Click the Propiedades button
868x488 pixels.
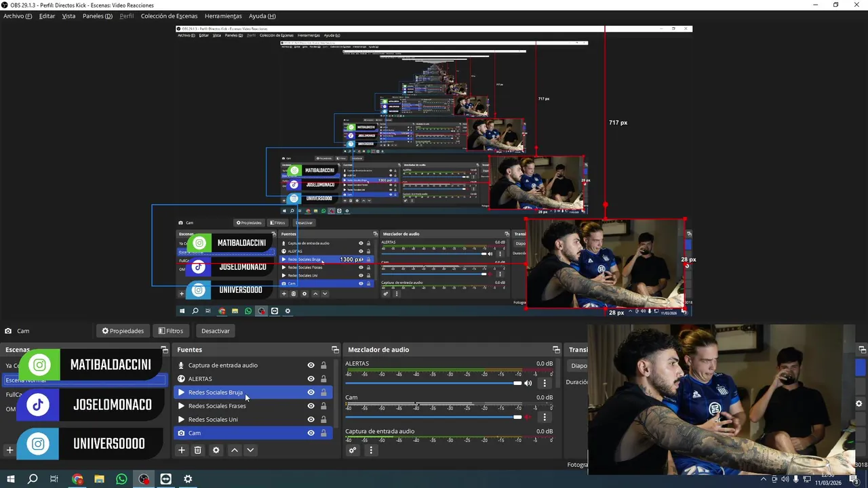(123, 331)
